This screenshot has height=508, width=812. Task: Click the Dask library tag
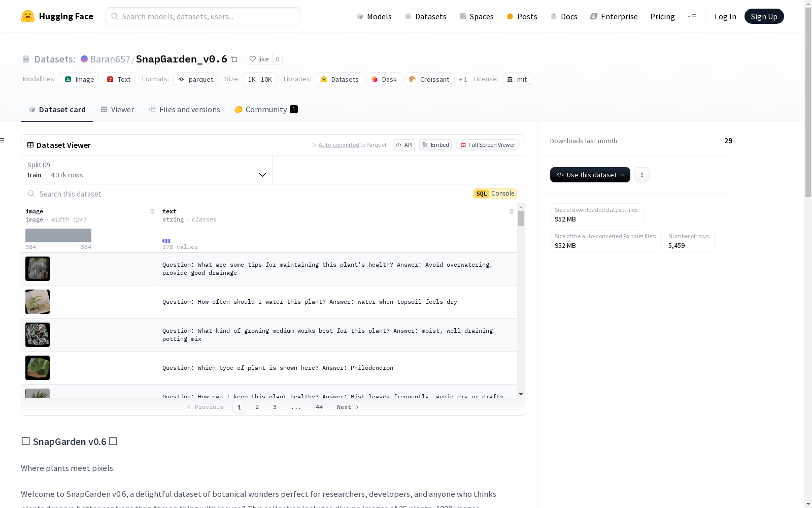pyautogui.click(x=384, y=79)
